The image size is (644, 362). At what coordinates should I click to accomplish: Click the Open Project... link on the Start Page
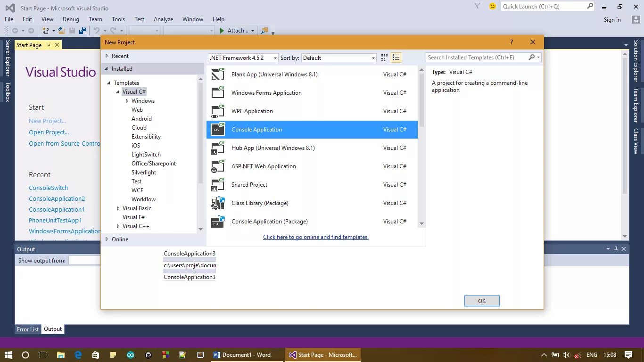(x=49, y=132)
